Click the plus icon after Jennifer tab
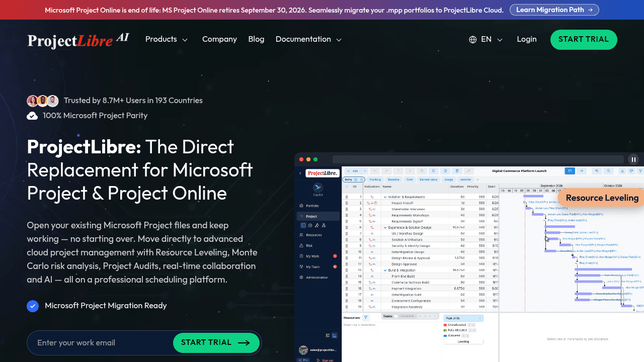Viewport: 644px width, 362px height. (x=477, y=179)
